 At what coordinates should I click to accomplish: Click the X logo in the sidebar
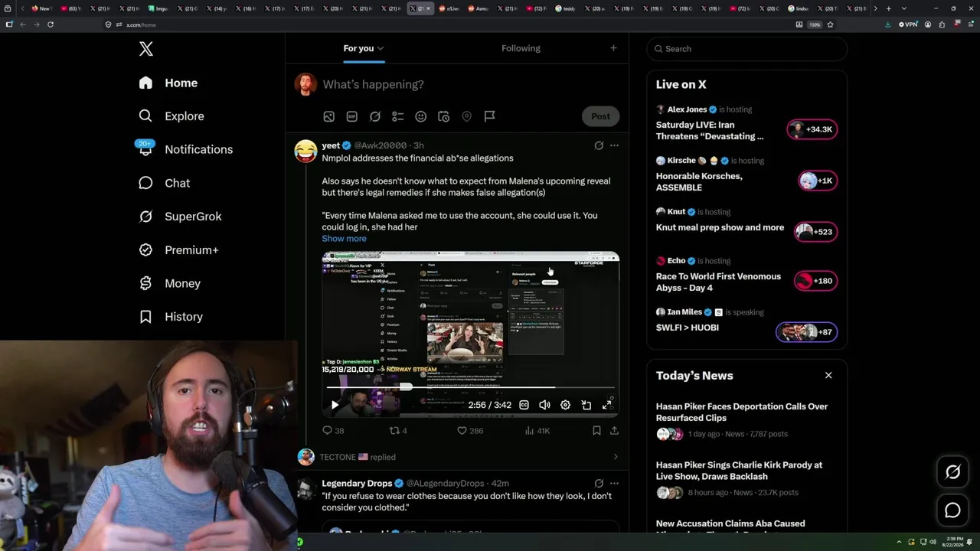(x=146, y=49)
